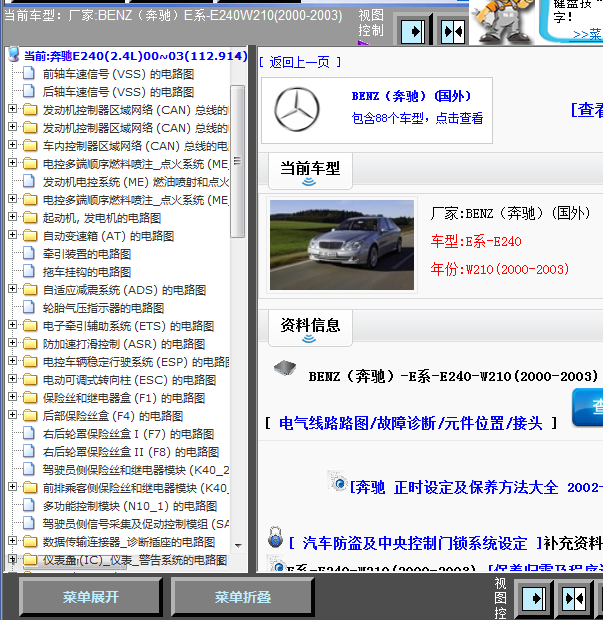Click icon beside 奔驰 正时设定及保养方法大全
This screenshot has height=620, width=603.
click(x=337, y=482)
